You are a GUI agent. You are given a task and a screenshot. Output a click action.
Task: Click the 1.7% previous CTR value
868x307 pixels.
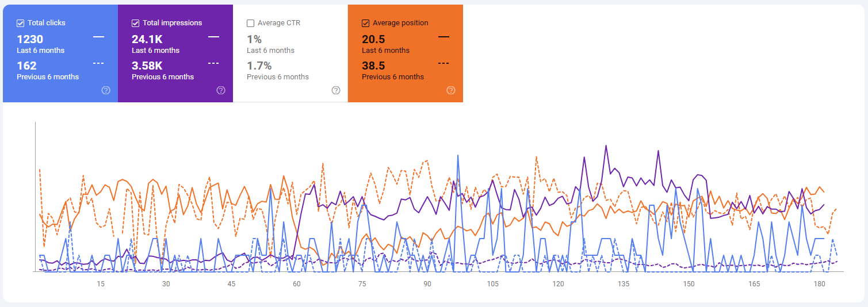point(259,66)
